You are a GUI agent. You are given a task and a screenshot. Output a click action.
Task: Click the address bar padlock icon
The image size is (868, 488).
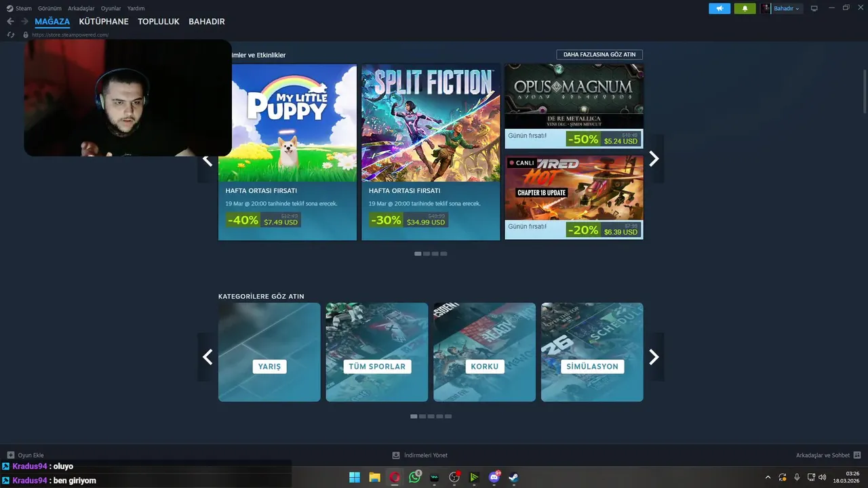click(26, 35)
